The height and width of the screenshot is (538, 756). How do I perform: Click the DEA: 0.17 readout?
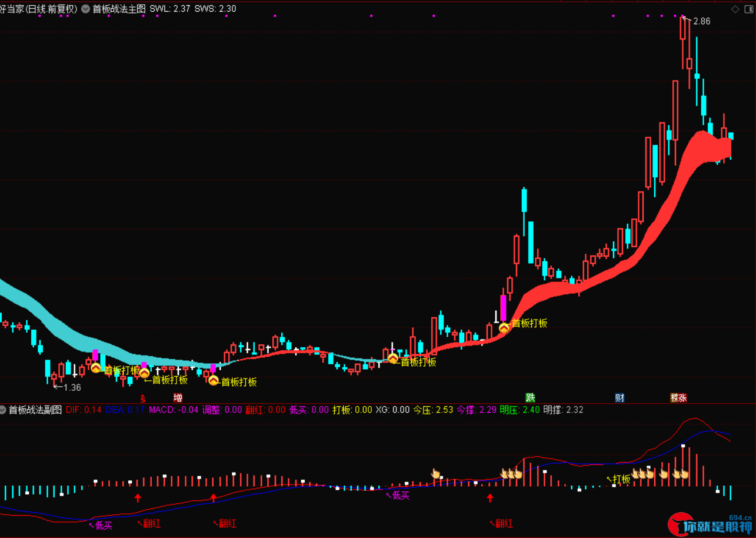coord(125,410)
